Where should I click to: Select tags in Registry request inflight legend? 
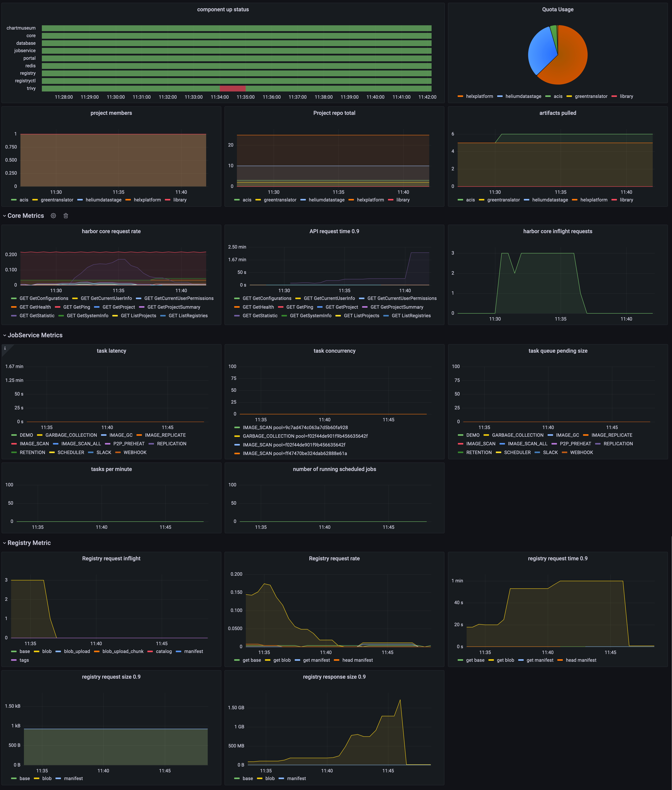[24, 660]
